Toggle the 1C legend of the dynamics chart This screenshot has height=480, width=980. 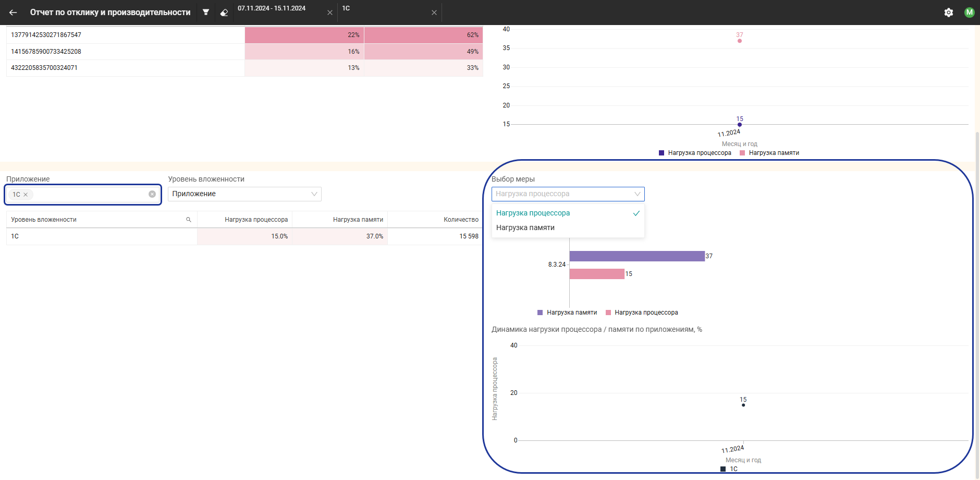tap(729, 469)
